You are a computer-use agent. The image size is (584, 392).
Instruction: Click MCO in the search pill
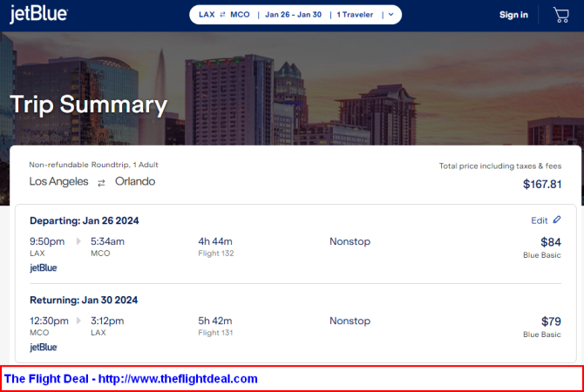pos(240,15)
